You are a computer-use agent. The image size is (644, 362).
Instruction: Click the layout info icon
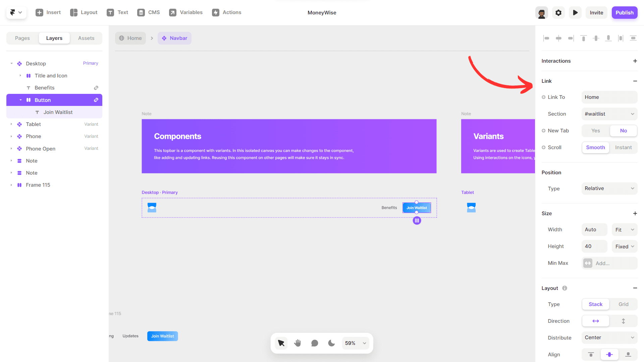pyautogui.click(x=565, y=288)
